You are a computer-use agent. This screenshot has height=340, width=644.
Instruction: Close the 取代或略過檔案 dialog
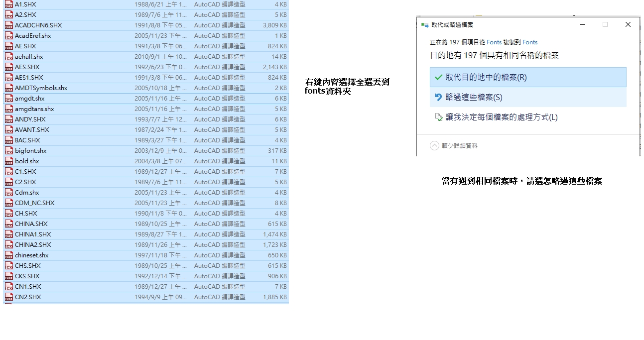(628, 24)
